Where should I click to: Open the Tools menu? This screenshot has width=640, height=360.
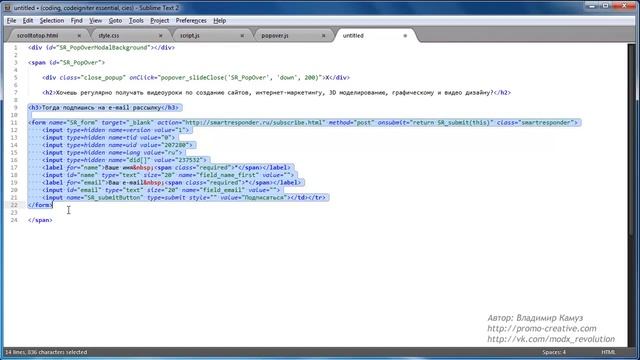tap(136, 20)
